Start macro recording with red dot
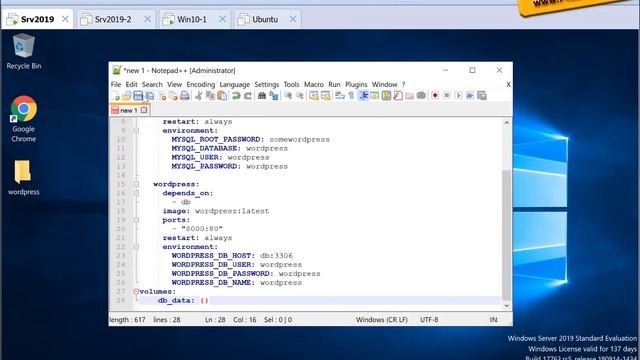This screenshot has width=640, height=360. click(x=435, y=96)
